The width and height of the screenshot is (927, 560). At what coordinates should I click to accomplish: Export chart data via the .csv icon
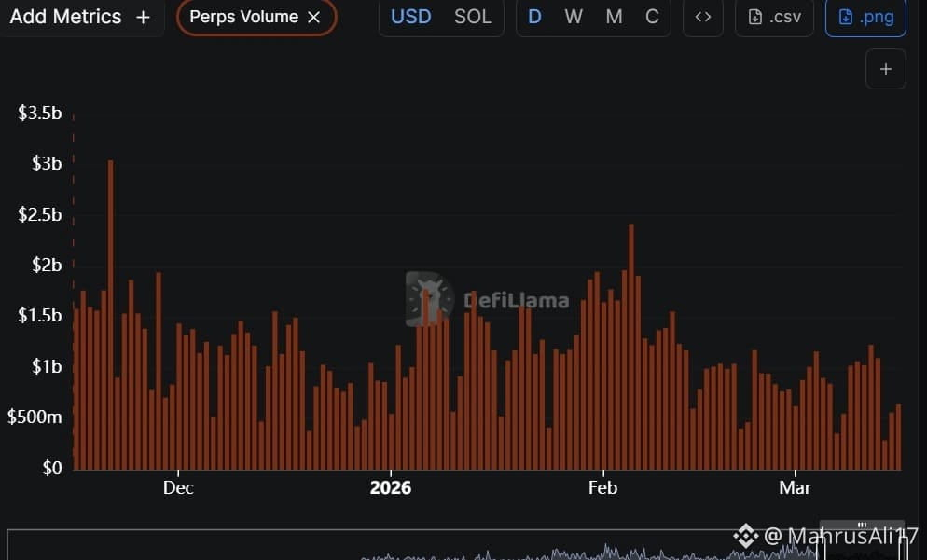pyautogui.click(x=774, y=16)
